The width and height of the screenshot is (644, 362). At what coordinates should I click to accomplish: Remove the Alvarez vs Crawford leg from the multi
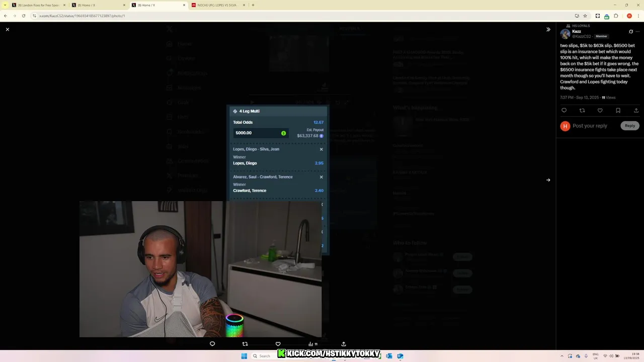321,177
